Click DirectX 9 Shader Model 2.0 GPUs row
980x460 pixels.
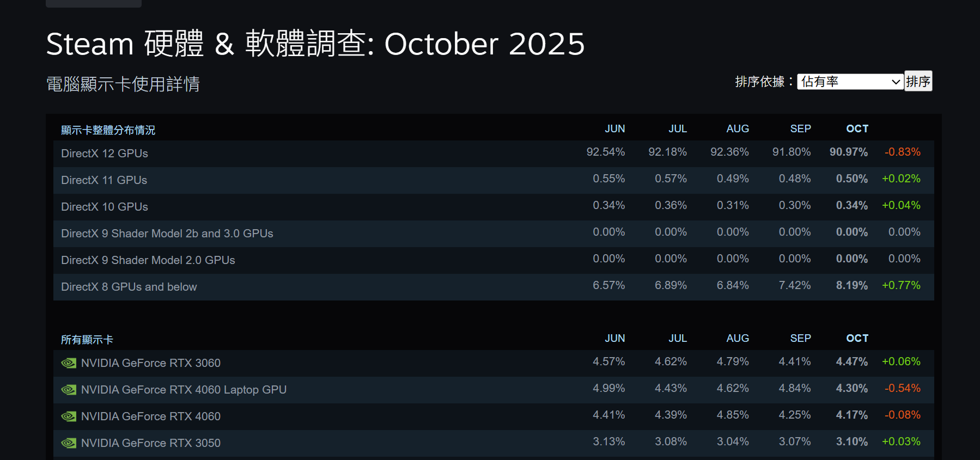point(148,260)
